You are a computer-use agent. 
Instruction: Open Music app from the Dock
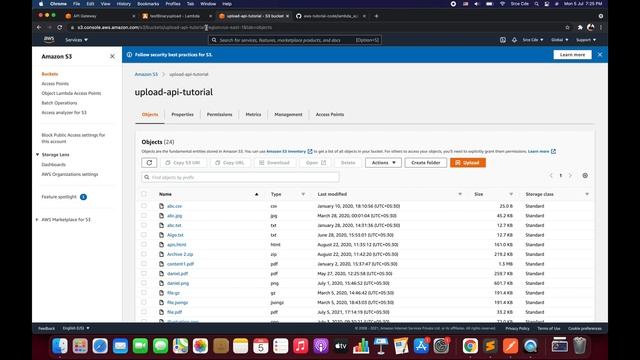click(300, 346)
